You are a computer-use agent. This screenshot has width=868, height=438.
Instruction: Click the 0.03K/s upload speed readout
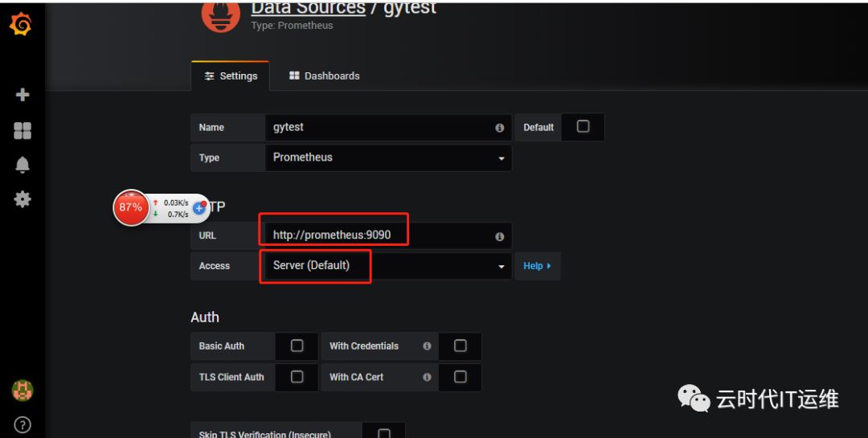(x=176, y=203)
